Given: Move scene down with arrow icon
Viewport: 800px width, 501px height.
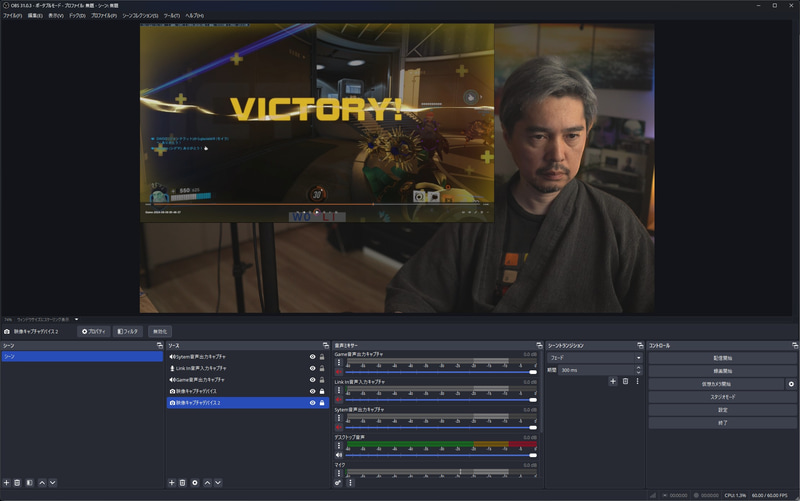Looking at the screenshot, I should click(x=53, y=483).
